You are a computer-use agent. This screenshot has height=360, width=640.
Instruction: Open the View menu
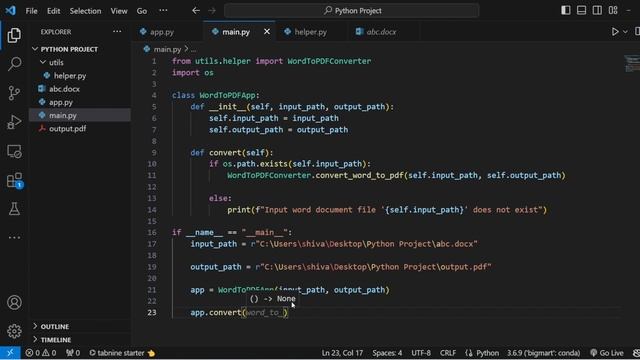point(119,11)
